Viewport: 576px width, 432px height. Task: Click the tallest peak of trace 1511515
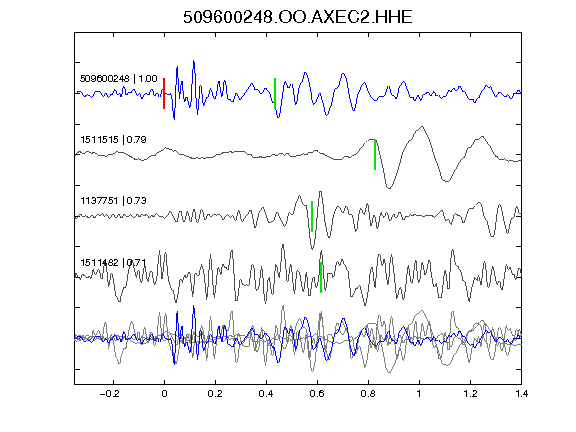coord(422,127)
